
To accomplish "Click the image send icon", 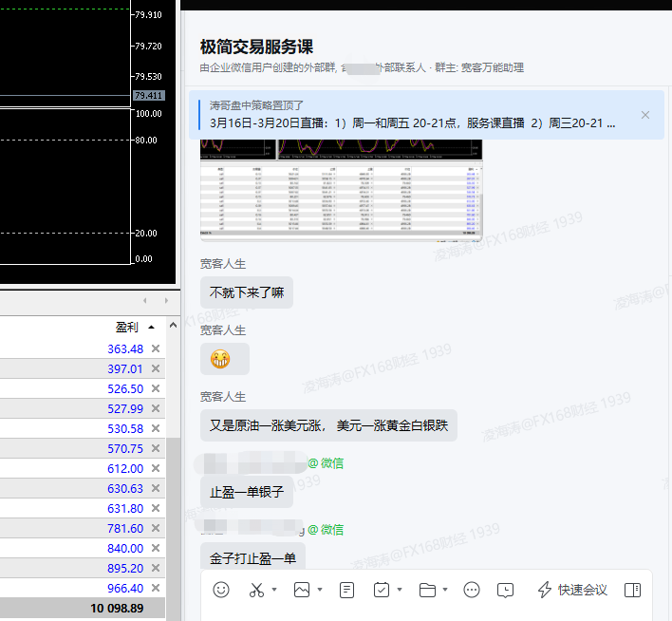I will [302, 590].
